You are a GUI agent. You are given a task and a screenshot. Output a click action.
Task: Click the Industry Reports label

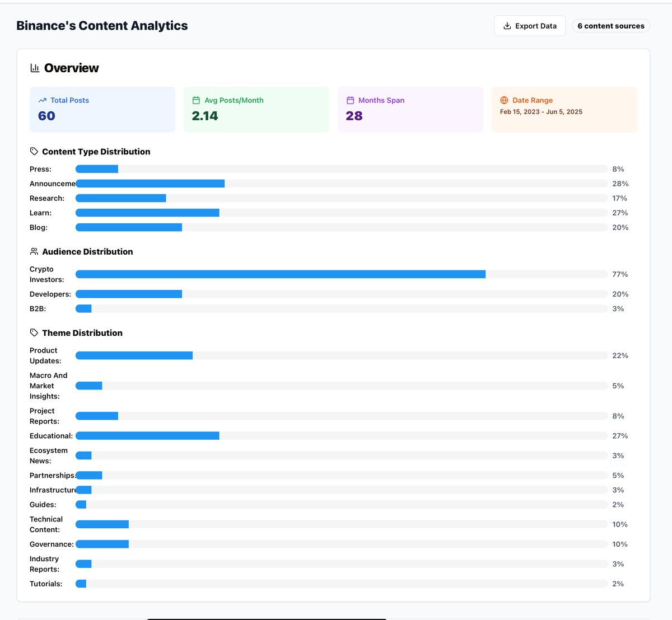tap(44, 564)
